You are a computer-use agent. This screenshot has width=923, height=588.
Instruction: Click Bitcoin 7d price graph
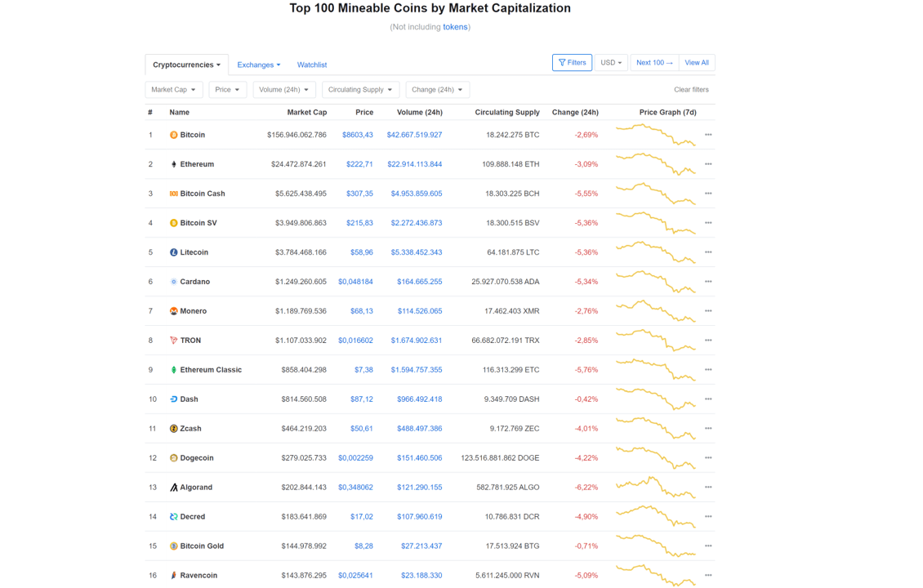[x=656, y=135]
